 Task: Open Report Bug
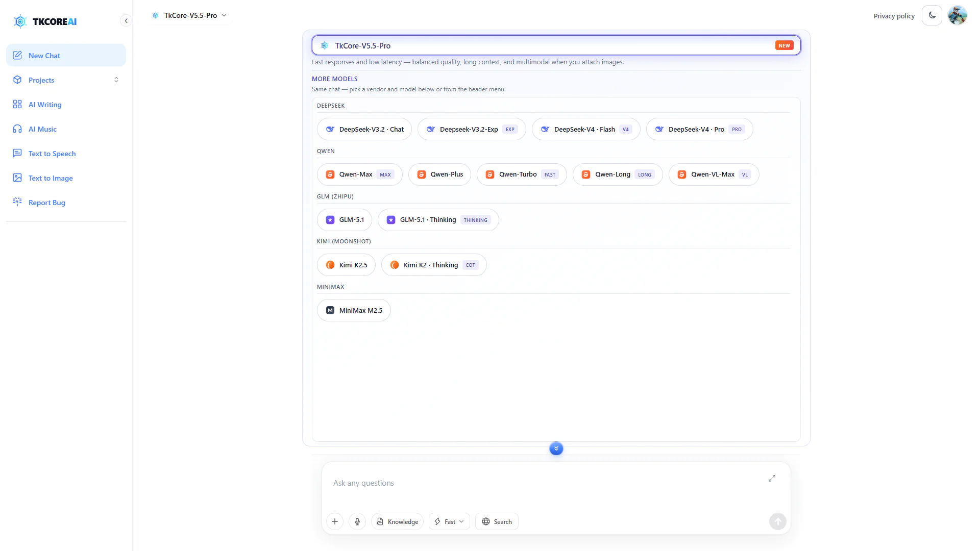(x=66, y=203)
